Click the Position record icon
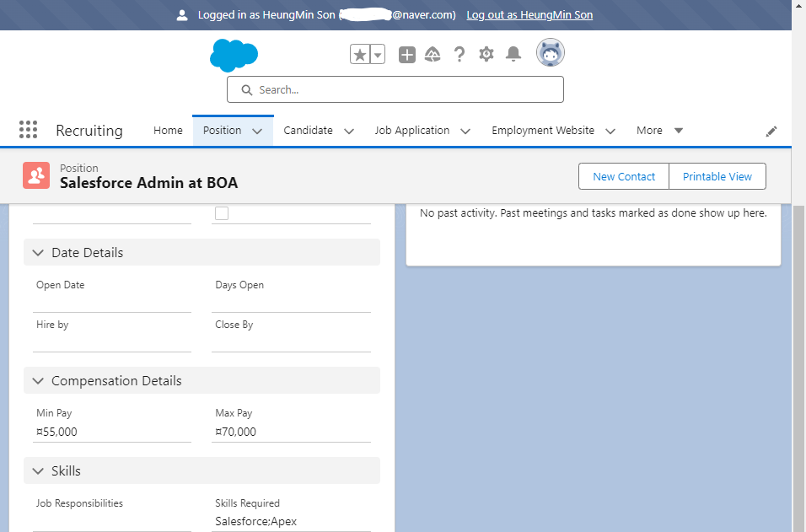Image resolution: width=806 pixels, height=532 pixels. [36, 175]
